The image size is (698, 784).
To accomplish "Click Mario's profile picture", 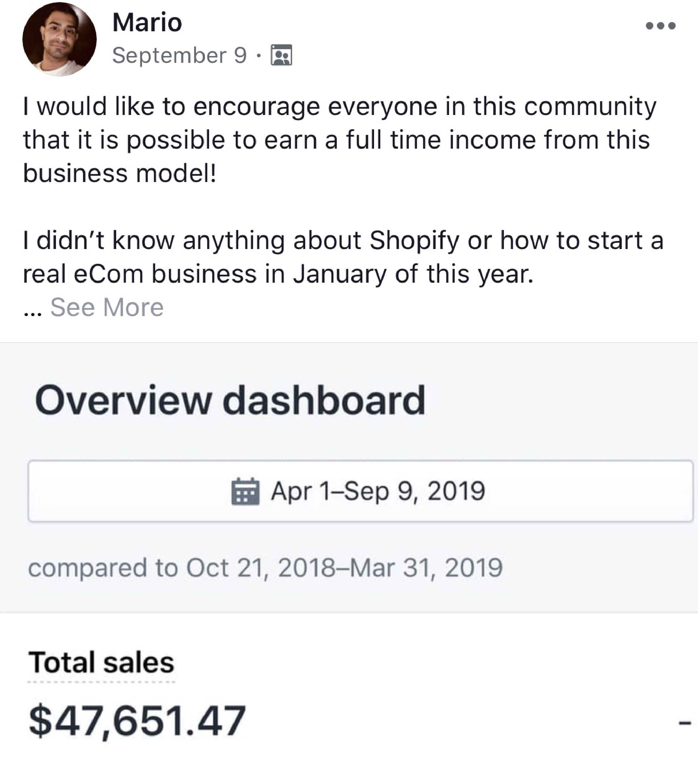I will pos(60,39).
